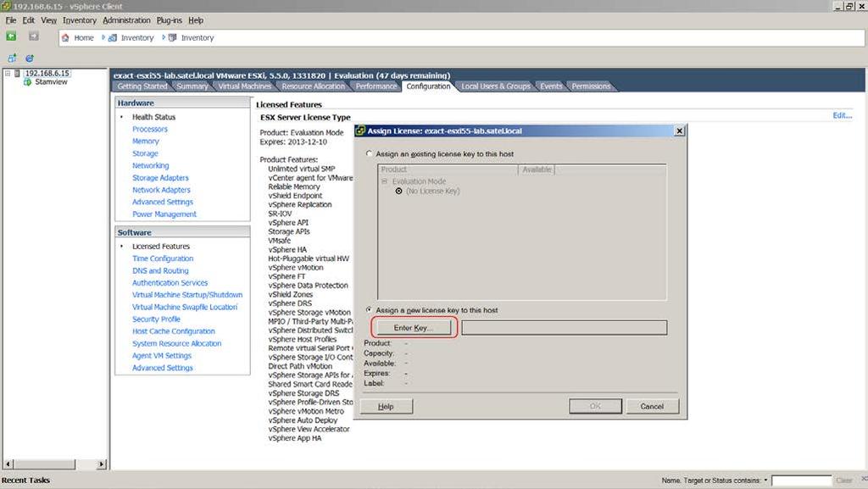Image resolution: width=868 pixels, height=489 pixels.
Task: Open the Networking hardware link
Action: click(x=151, y=165)
